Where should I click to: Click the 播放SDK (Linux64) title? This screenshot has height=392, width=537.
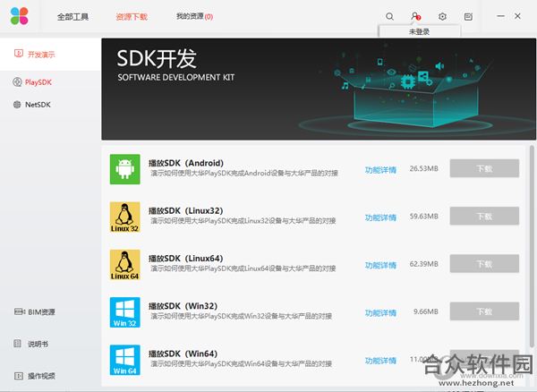click(x=185, y=258)
